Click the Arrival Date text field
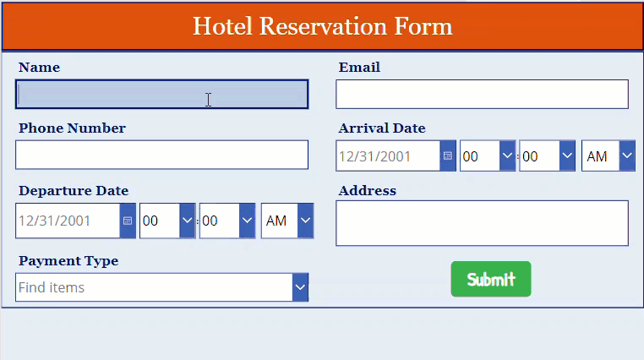 click(388, 156)
